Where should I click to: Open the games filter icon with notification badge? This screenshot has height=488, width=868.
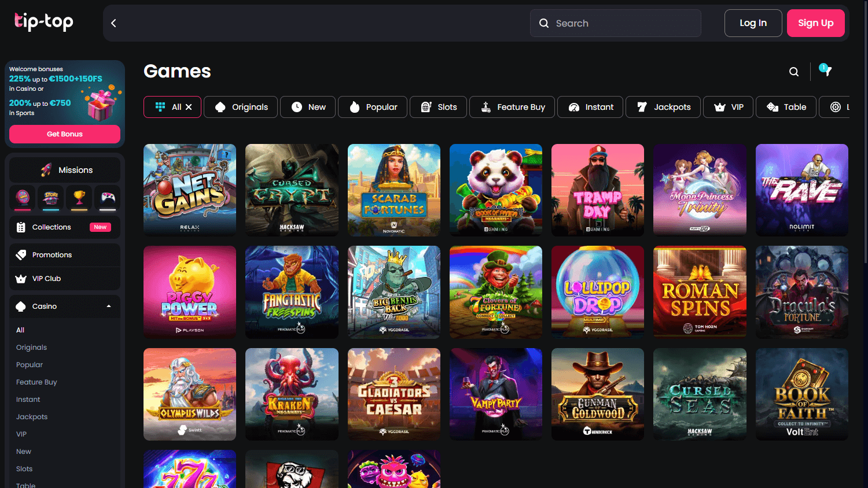824,71
